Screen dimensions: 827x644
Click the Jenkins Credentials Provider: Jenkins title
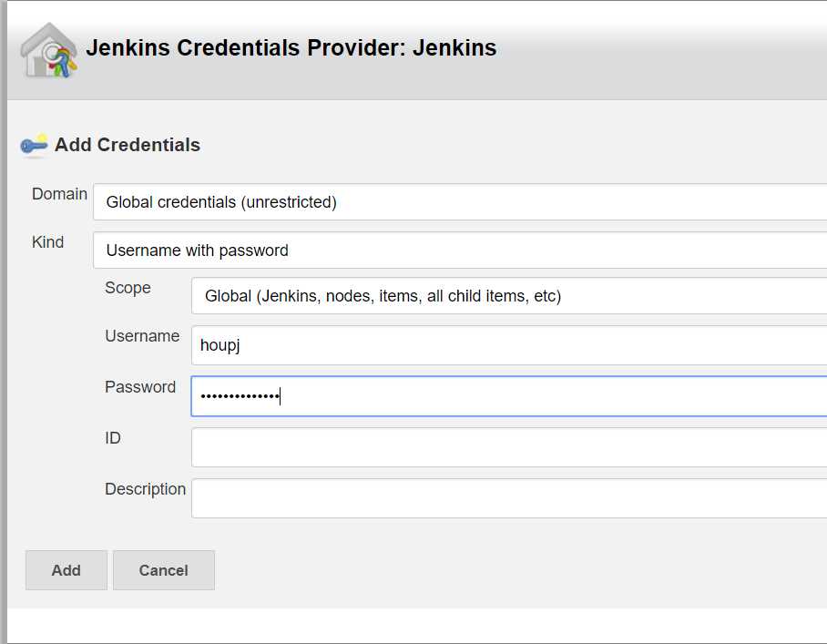point(291,47)
